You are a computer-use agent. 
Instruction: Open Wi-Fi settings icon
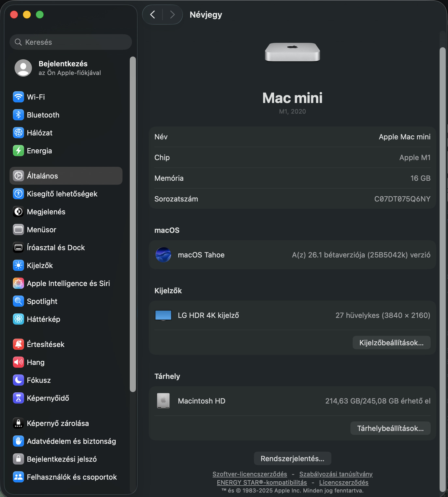18,97
